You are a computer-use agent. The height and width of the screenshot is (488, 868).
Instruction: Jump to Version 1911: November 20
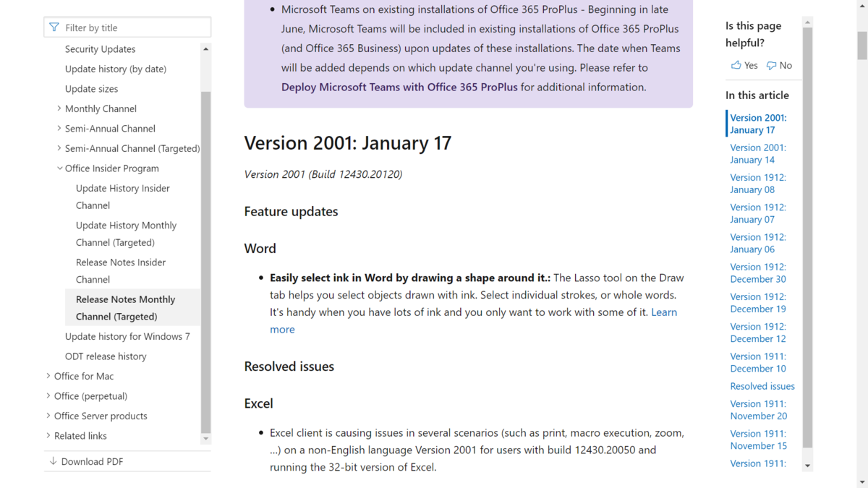pyautogui.click(x=758, y=409)
